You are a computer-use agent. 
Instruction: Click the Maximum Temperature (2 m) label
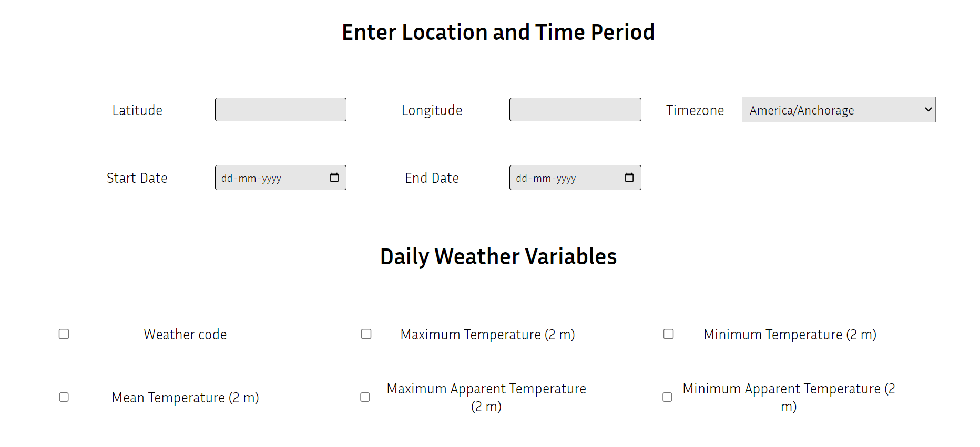click(x=487, y=335)
